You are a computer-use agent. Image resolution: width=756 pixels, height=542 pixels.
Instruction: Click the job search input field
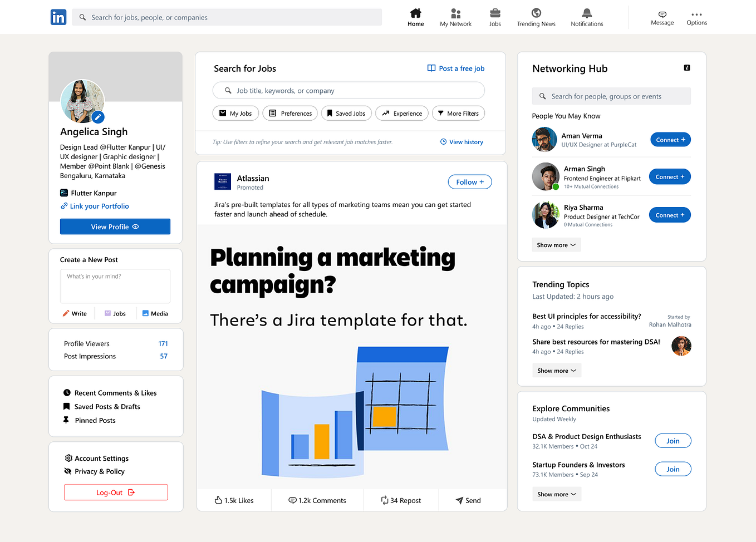pos(348,90)
